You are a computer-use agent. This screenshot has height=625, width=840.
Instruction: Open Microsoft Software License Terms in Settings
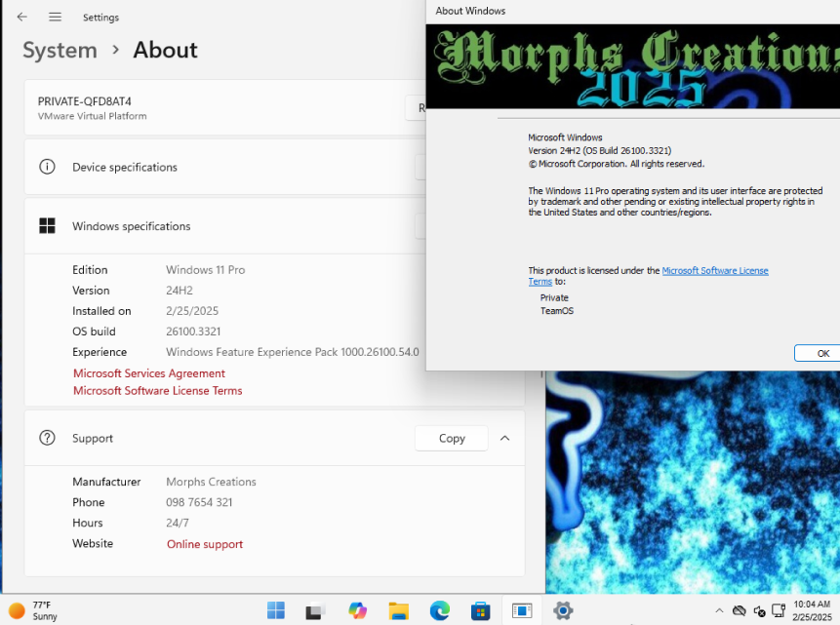pos(157,390)
